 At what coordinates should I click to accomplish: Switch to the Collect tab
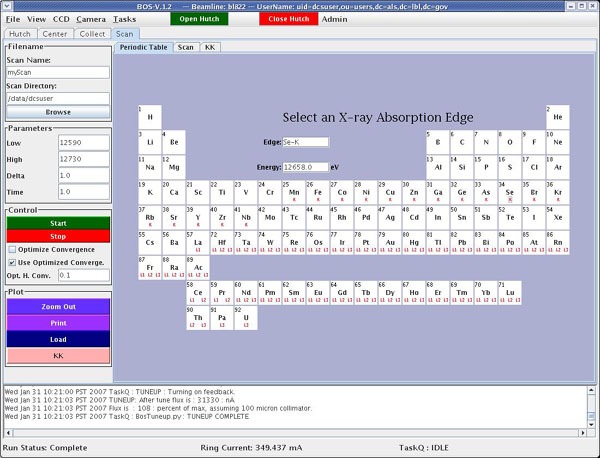tap(92, 33)
